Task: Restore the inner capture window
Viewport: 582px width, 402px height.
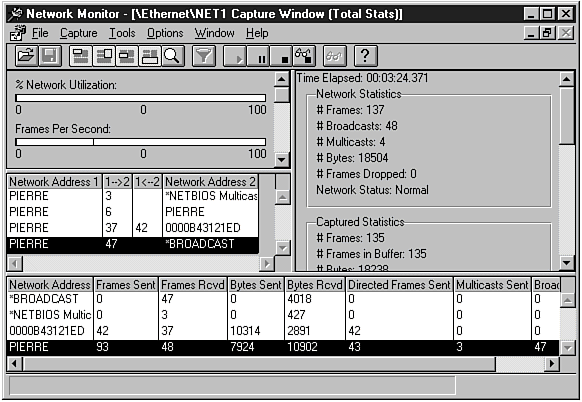Action: pos(547,33)
